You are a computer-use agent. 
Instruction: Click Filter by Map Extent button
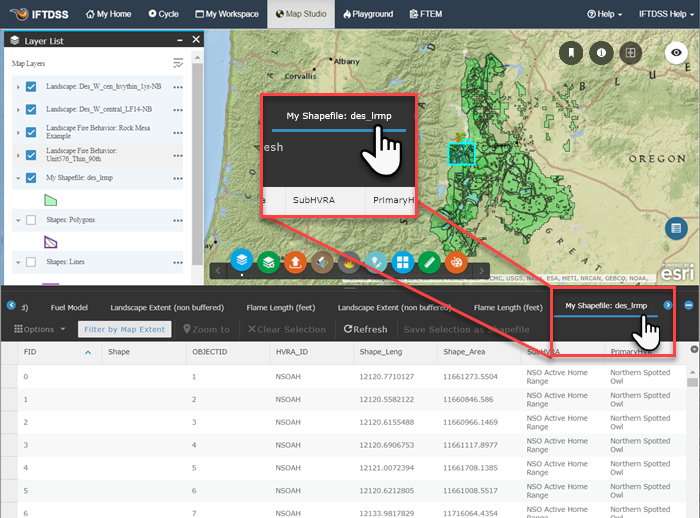(125, 329)
